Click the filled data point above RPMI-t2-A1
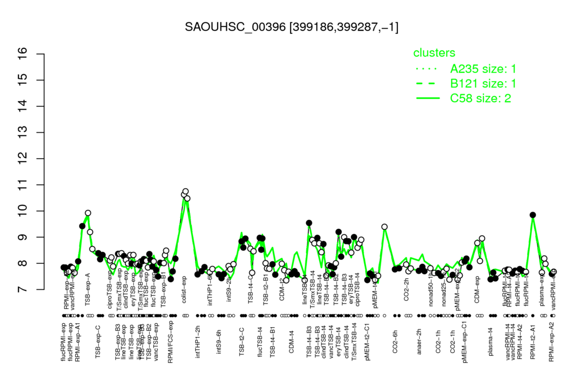This screenshot has width=588, height=368. pos(533,215)
